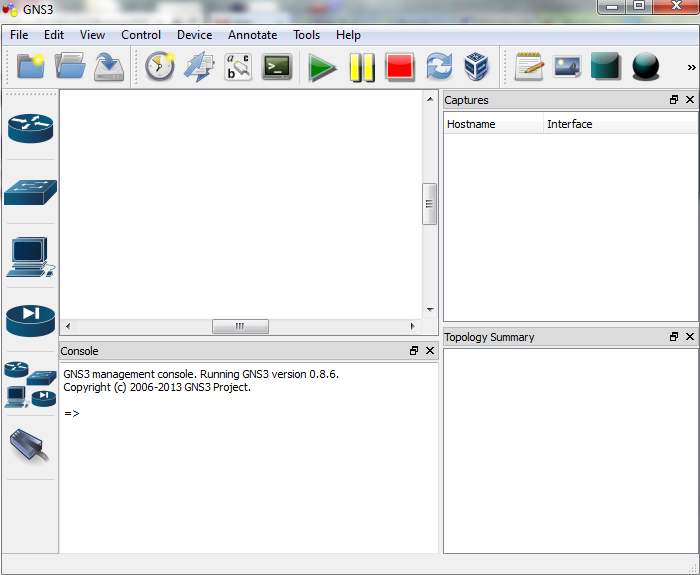Suspend all devices with yellow pause button
This screenshot has height=575, width=700.
(362, 67)
